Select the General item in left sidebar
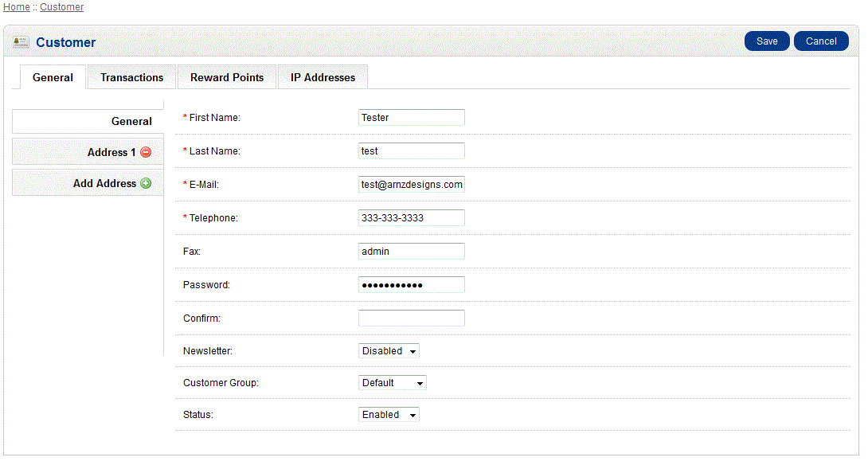868x465 pixels. pos(88,121)
